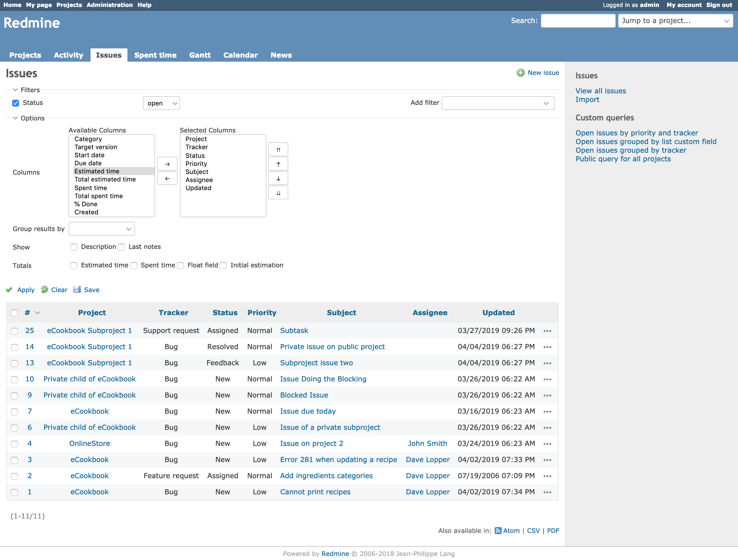
Task: Export issues as CSV
Action: click(x=533, y=531)
